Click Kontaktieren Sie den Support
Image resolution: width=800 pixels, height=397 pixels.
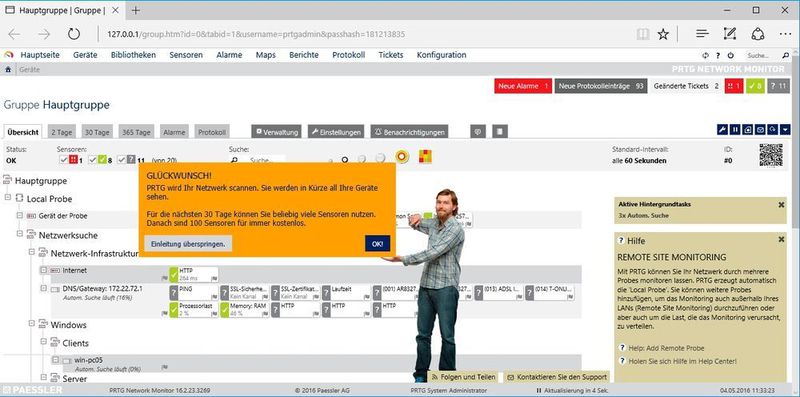557,377
